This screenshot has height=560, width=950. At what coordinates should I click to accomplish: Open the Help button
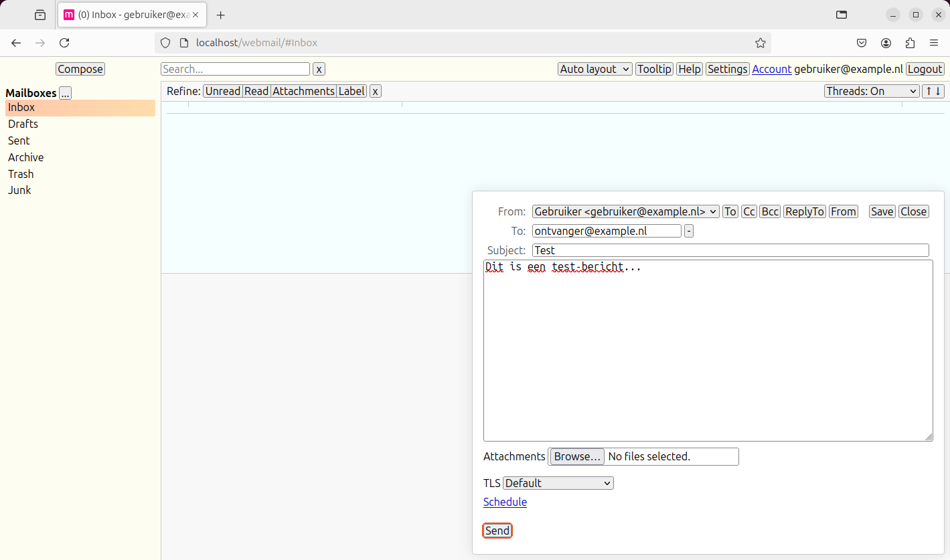tap(690, 69)
